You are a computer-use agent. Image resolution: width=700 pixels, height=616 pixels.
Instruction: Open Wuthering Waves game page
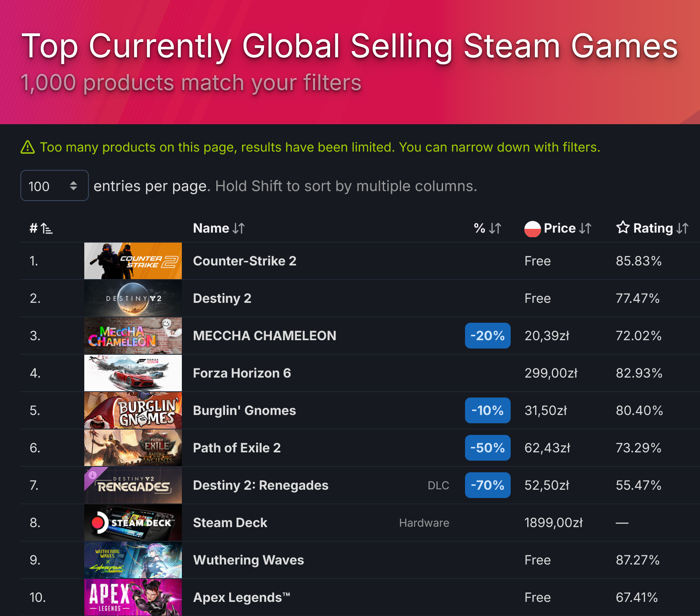pos(249,560)
